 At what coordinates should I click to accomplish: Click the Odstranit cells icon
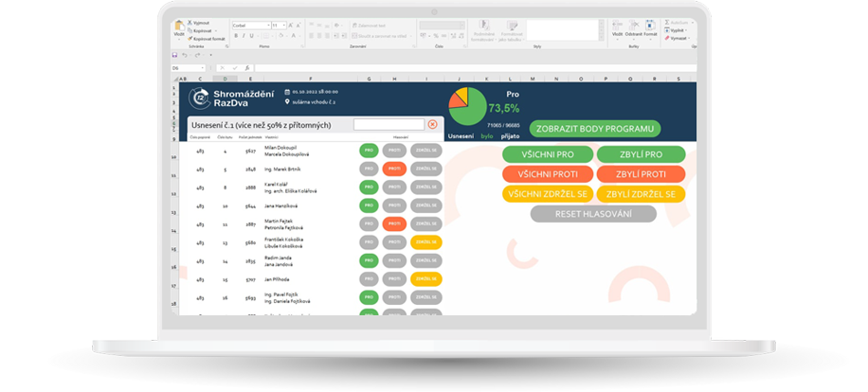[634, 27]
